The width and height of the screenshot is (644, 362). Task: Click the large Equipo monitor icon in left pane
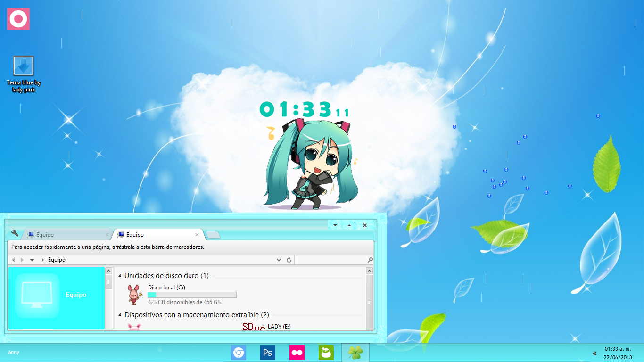(37, 295)
